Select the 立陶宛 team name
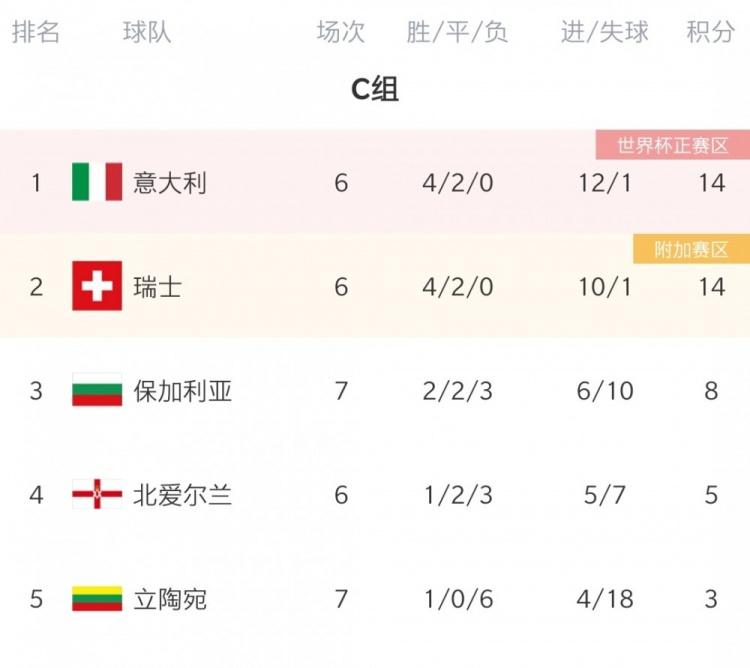The image size is (750, 668). point(170,599)
